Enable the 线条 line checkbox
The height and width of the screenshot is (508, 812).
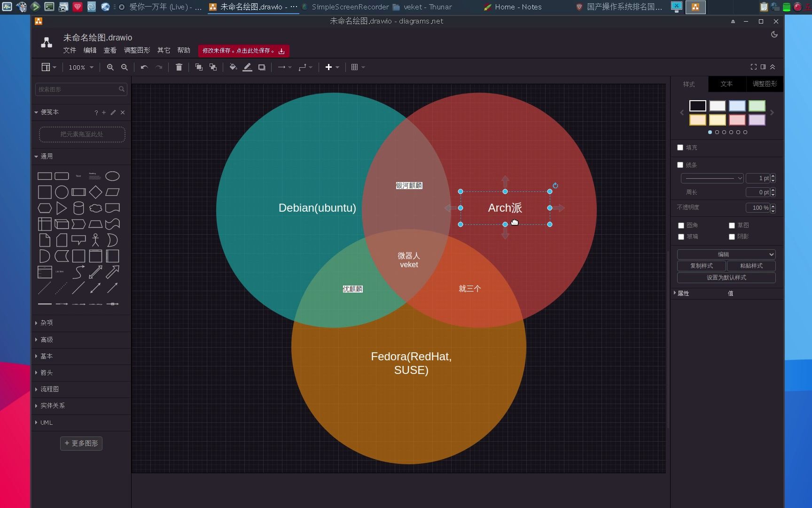[680, 165]
